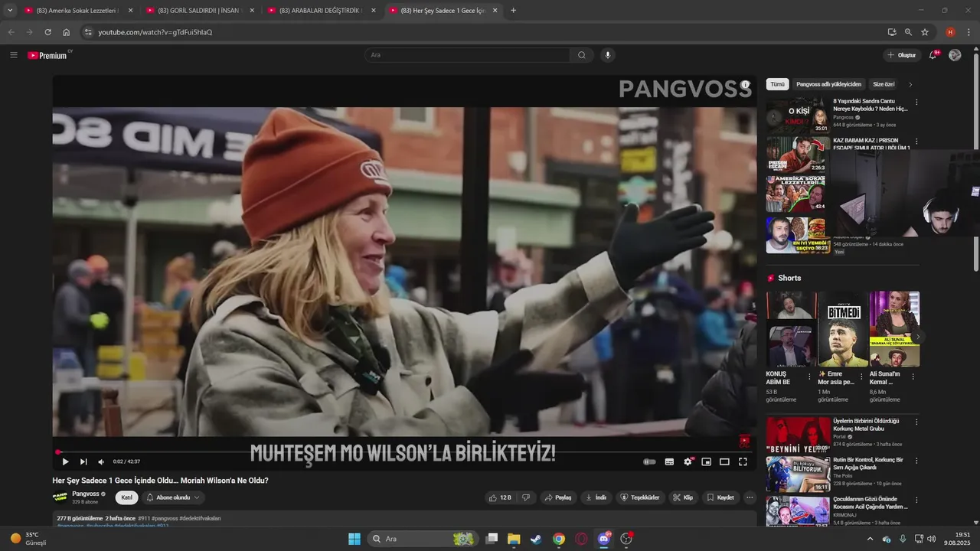This screenshot has height=551, width=980.
Task: Open 8 Yaşındaki Sandra Cantu thumbnail
Action: click(x=798, y=116)
